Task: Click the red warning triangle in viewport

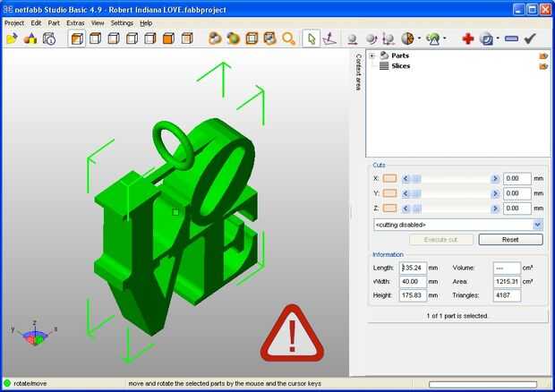Action: 293,334
